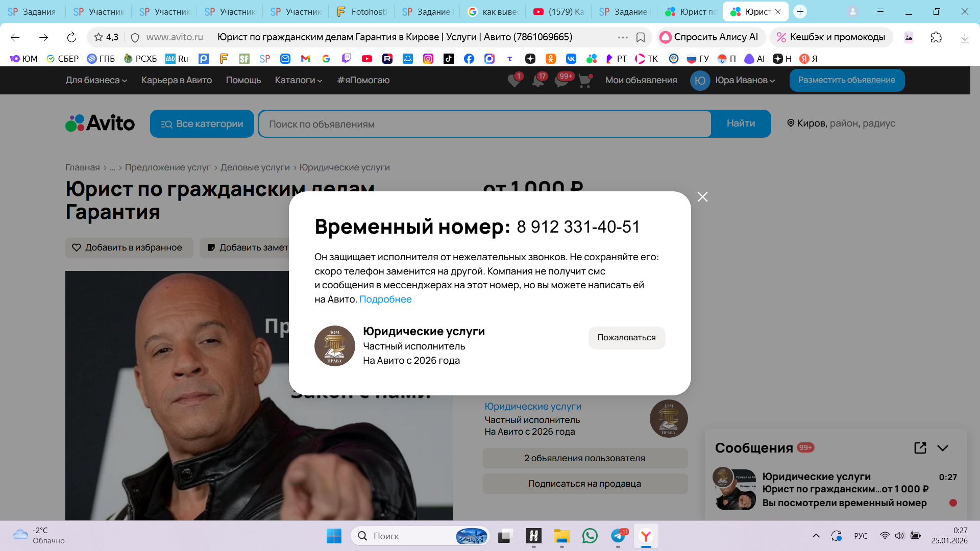Viewport: 980px width, 551px height.
Task: Open browser extensions puzzle icon
Action: 936,37
